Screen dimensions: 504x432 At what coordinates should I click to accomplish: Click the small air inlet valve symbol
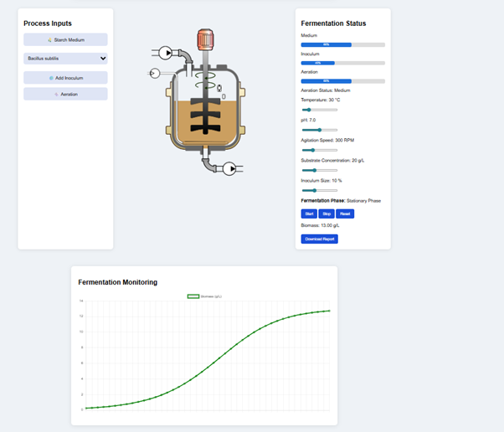coord(153,74)
